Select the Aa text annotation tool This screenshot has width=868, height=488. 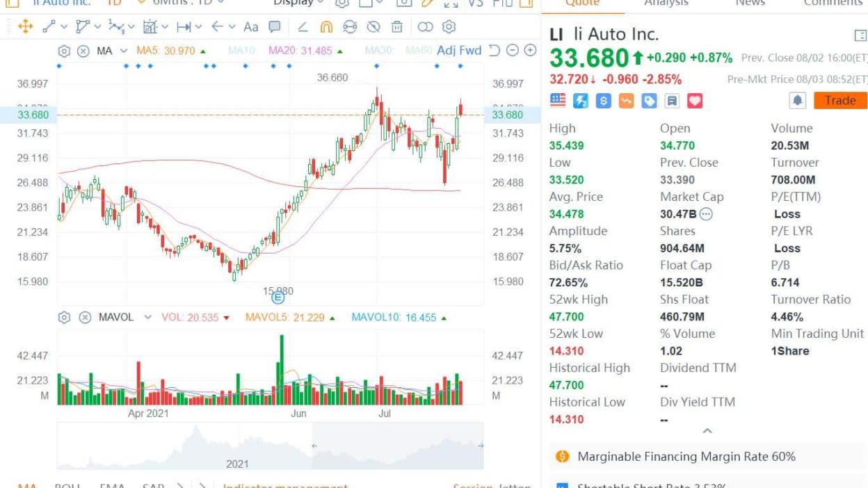[x=250, y=27]
